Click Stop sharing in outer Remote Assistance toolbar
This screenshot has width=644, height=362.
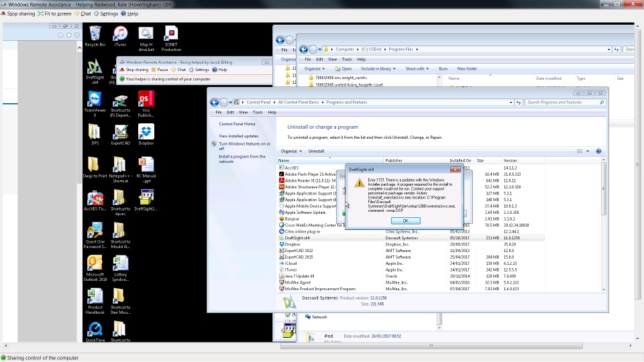click(x=18, y=13)
